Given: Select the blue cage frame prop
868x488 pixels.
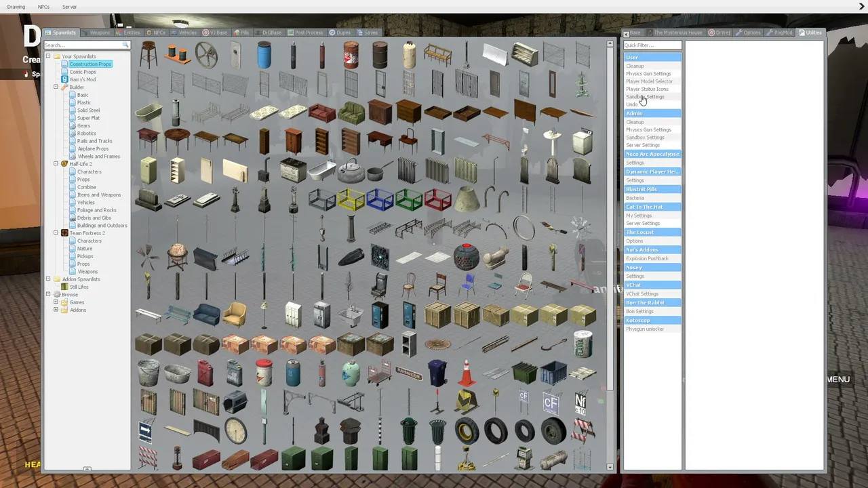Looking at the screenshot, I should click(380, 199).
